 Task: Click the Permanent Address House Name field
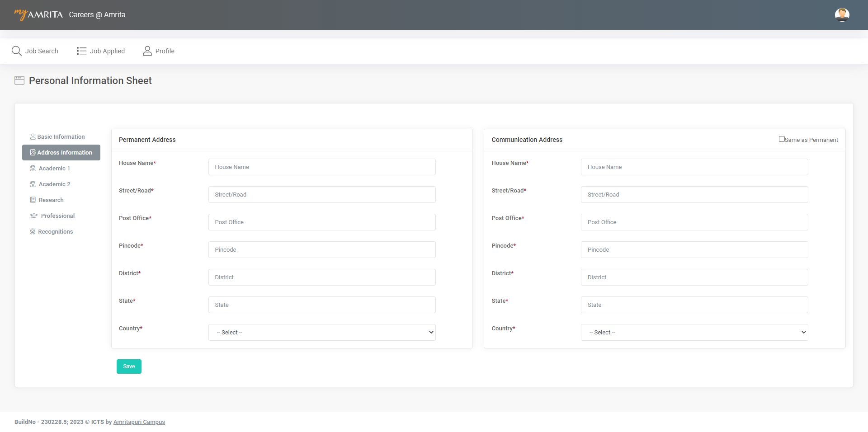[x=321, y=167]
